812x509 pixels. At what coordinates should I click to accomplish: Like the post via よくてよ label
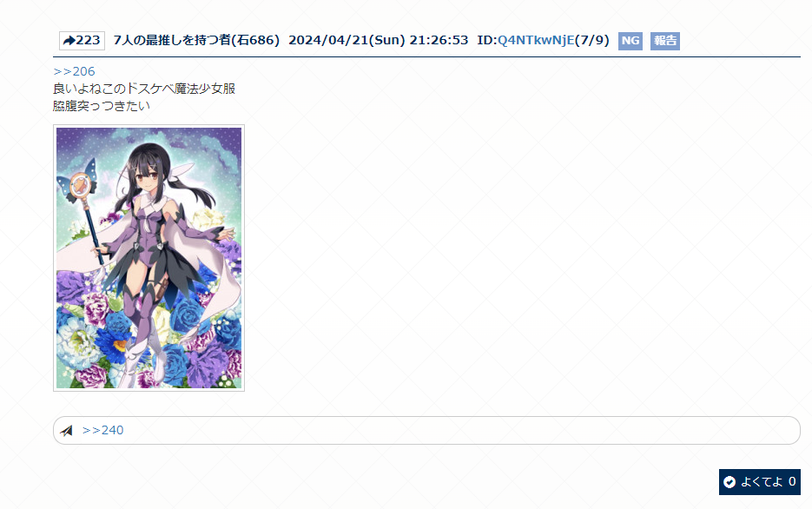coord(762,482)
